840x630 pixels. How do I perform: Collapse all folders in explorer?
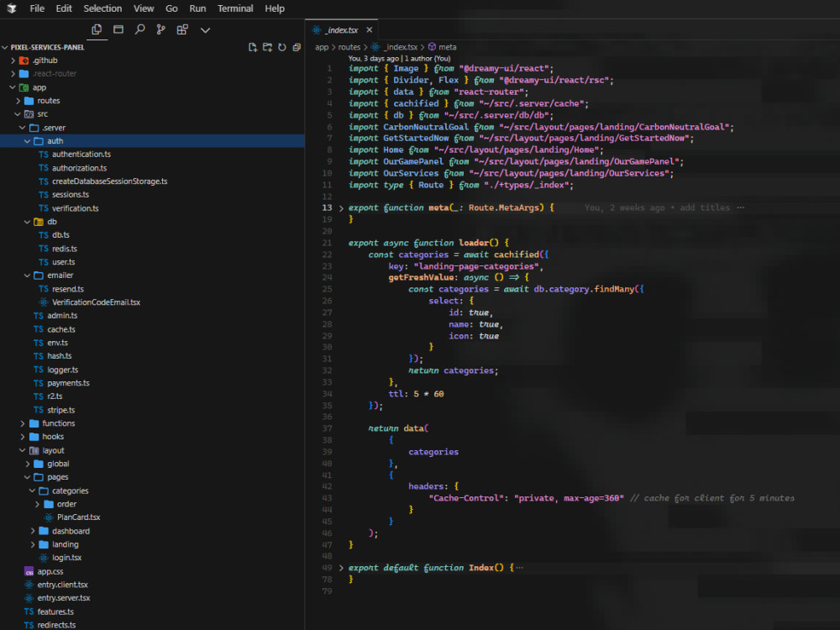297,47
